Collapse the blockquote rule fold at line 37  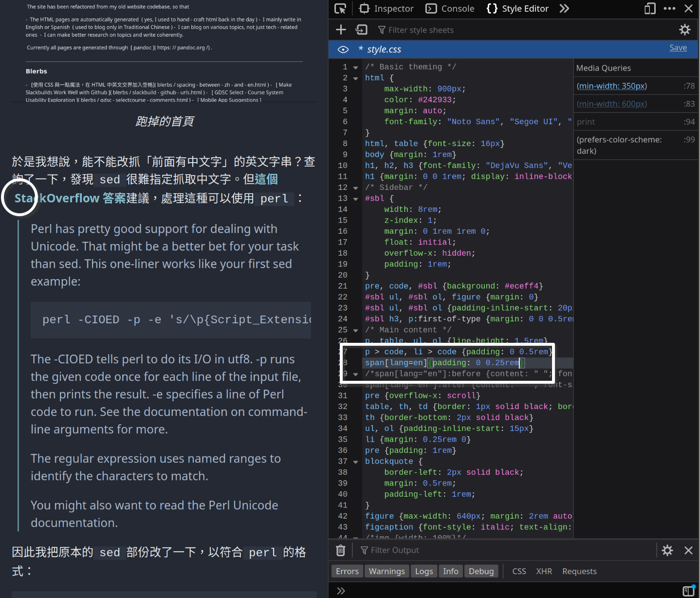(x=355, y=462)
